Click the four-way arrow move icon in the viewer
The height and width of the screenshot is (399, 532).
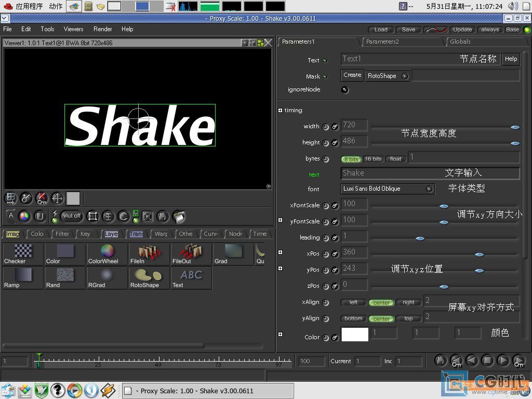(57, 198)
